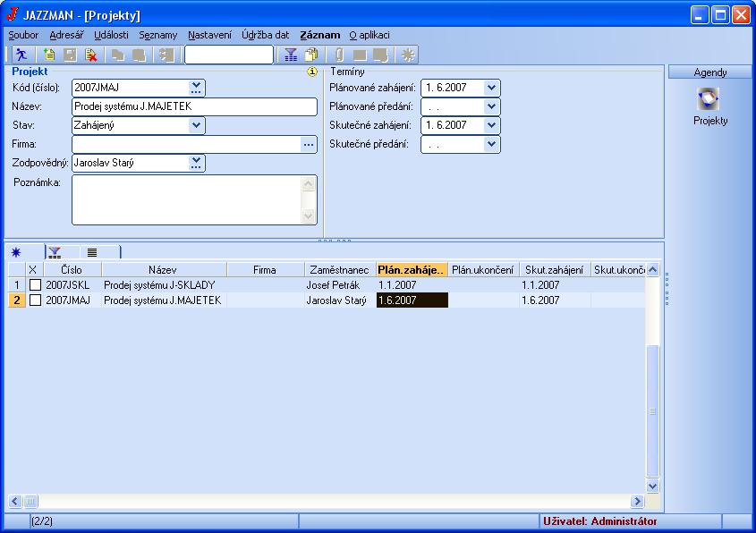756x533 pixels.
Task: Expand Plánované předání date dropdown
Action: pyautogui.click(x=491, y=106)
